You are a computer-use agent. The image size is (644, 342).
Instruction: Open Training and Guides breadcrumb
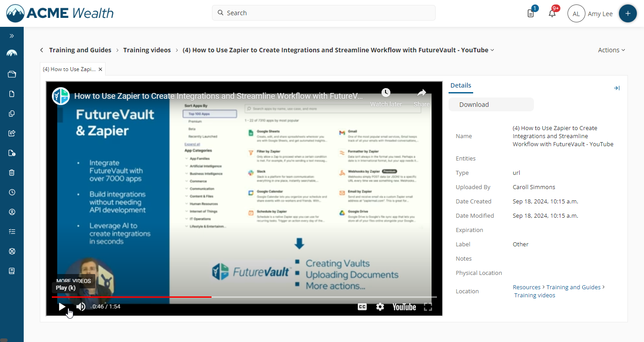point(80,50)
